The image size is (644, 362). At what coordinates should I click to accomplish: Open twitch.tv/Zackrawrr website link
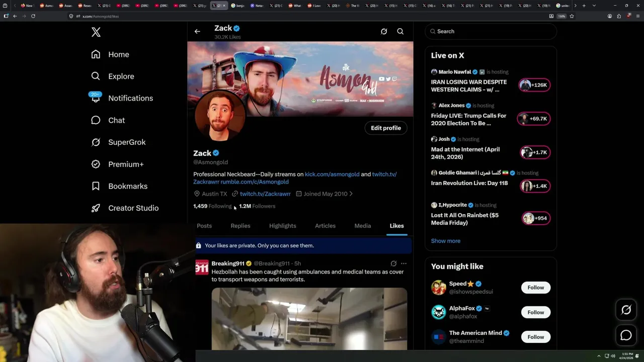(x=265, y=194)
